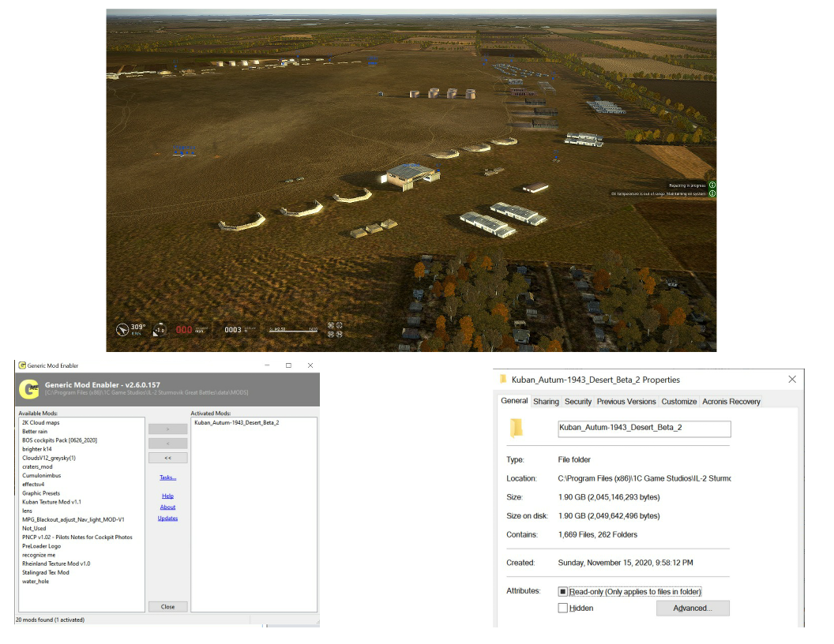Viewport: 834px width, 644px height.
Task: Click the compass heading indicator in game HUD
Action: click(122, 330)
